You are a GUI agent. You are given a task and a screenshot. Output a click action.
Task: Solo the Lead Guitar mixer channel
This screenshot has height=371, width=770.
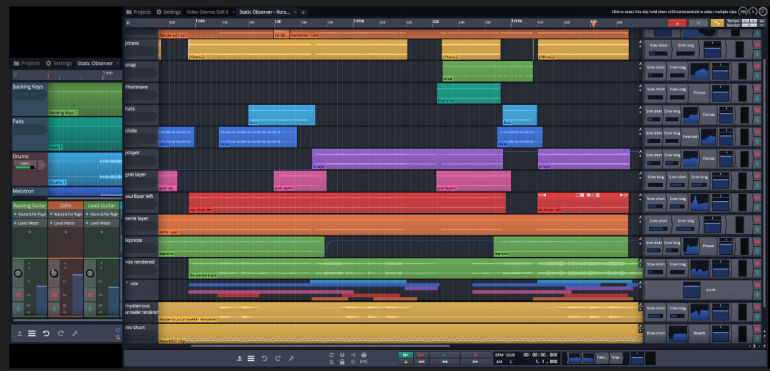click(90, 309)
